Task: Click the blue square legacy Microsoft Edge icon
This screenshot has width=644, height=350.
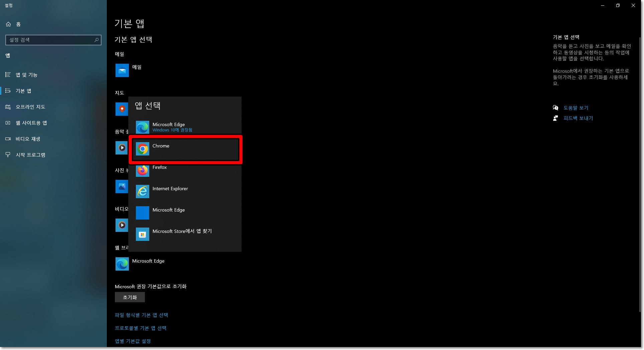Action: (x=143, y=213)
